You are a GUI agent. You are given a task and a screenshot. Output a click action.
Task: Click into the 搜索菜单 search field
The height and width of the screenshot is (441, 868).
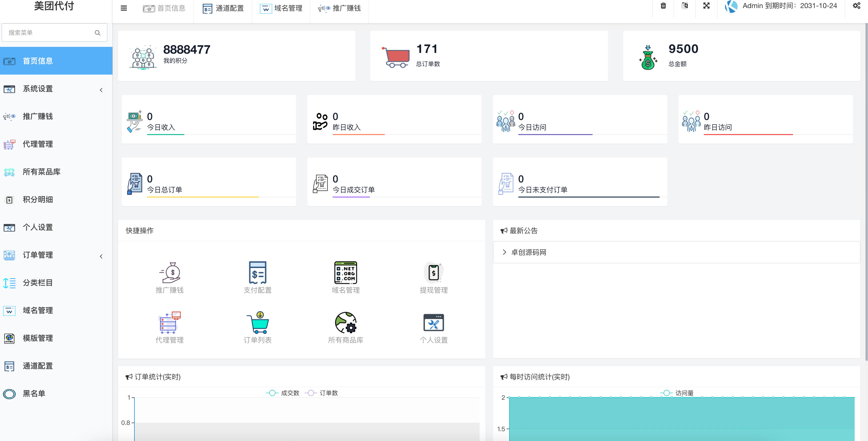(54, 33)
